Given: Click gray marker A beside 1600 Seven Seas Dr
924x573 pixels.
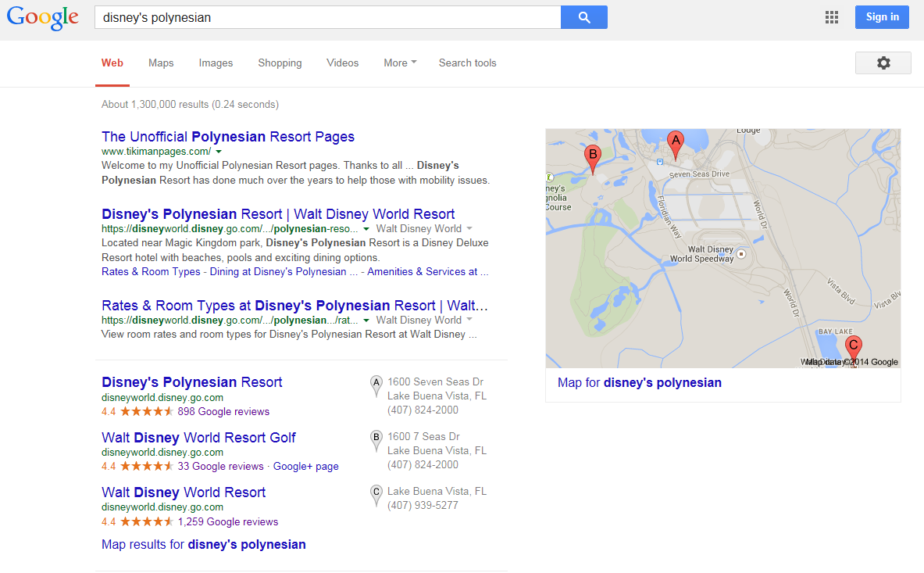Looking at the screenshot, I should pos(376,386).
